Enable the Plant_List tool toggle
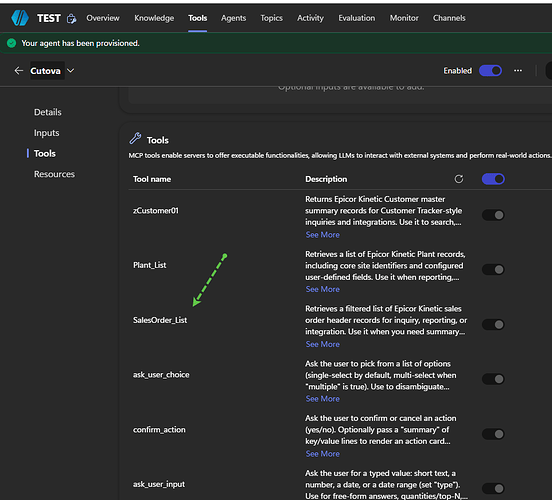Viewport: 552px width, 500px height. [493, 269]
